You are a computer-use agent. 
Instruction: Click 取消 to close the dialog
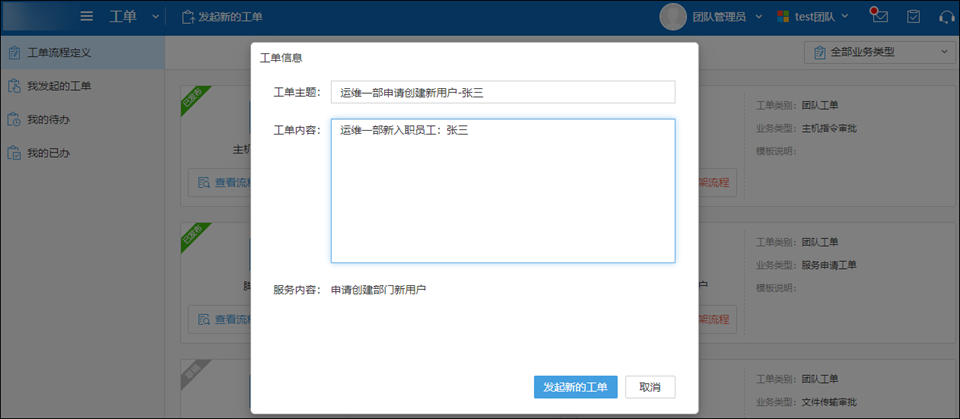650,387
